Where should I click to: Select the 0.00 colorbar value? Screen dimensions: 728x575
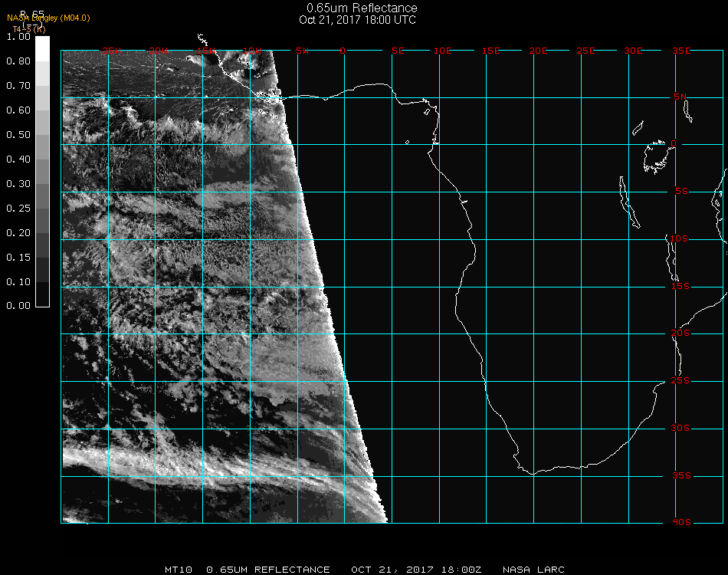click(x=18, y=306)
